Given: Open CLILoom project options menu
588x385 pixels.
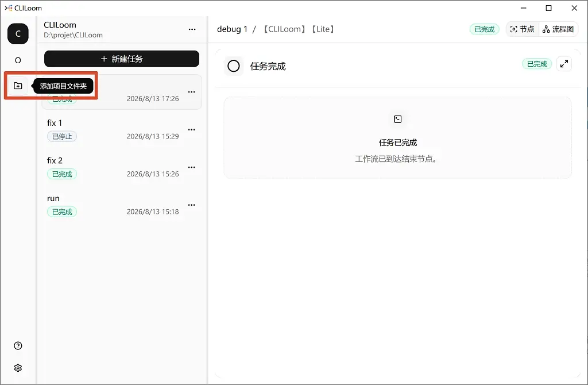Looking at the screenshot, I should [x=192, y=29].
